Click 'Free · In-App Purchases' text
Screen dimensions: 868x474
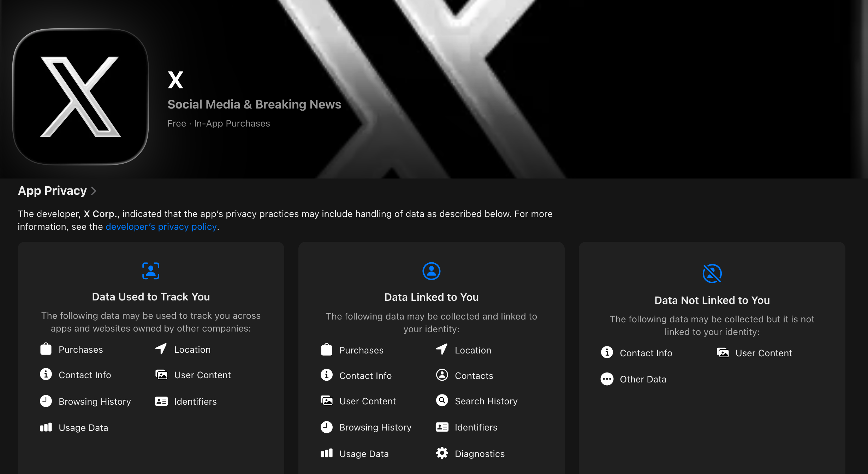click(219, 123)
